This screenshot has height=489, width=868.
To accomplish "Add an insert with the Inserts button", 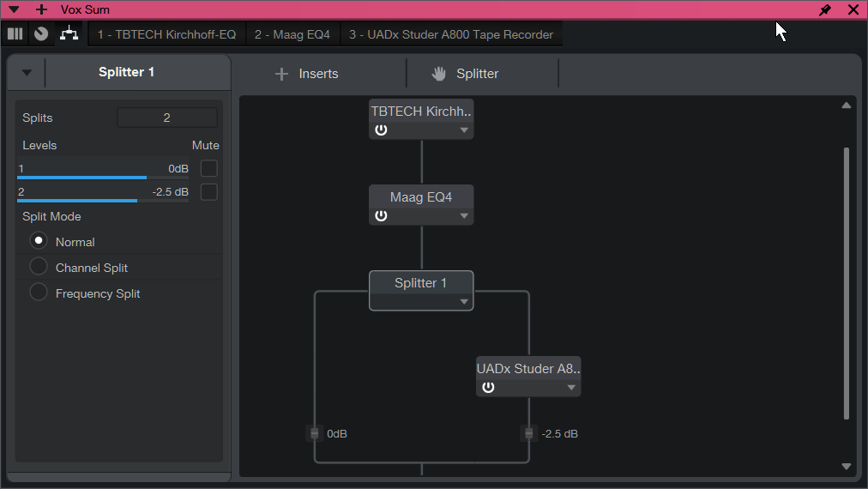I will 307,74.
